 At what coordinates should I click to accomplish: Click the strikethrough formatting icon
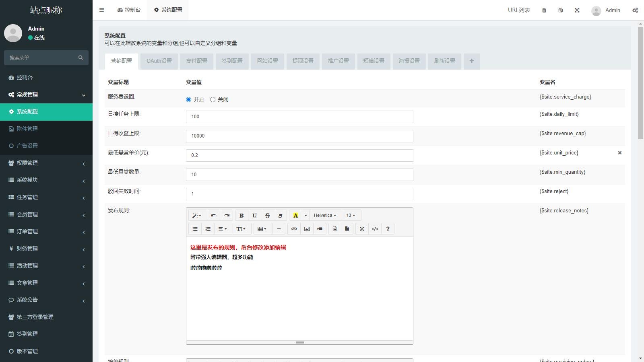click(267, 216)
